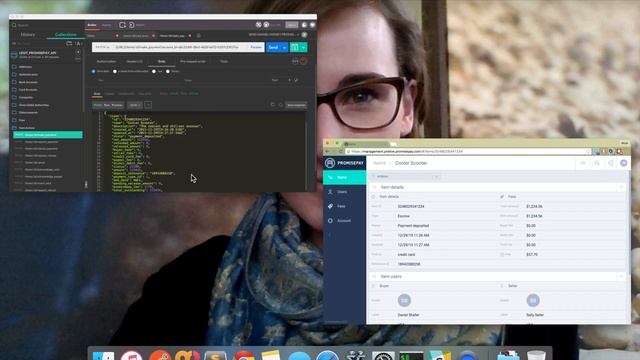
Task: Click the PromisePay logo
Action: [x=344, y=163]
